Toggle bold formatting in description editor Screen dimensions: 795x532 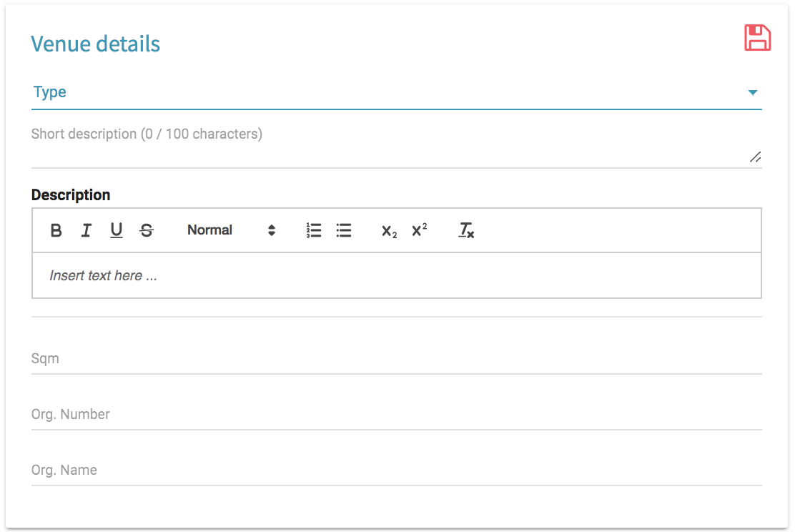click(x=56, y=230)
